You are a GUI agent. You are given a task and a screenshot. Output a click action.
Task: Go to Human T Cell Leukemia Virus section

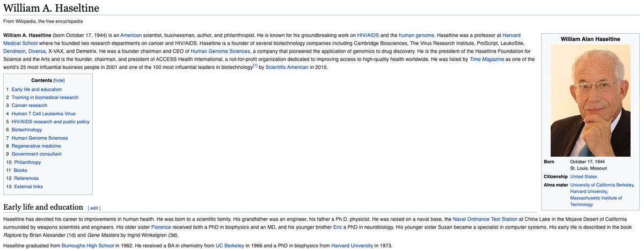click(43, 114)
